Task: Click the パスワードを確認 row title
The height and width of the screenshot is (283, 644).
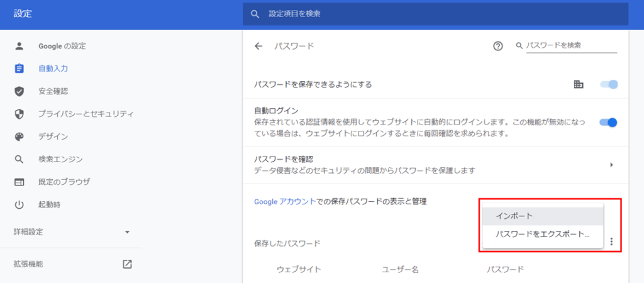Action: 284,159
